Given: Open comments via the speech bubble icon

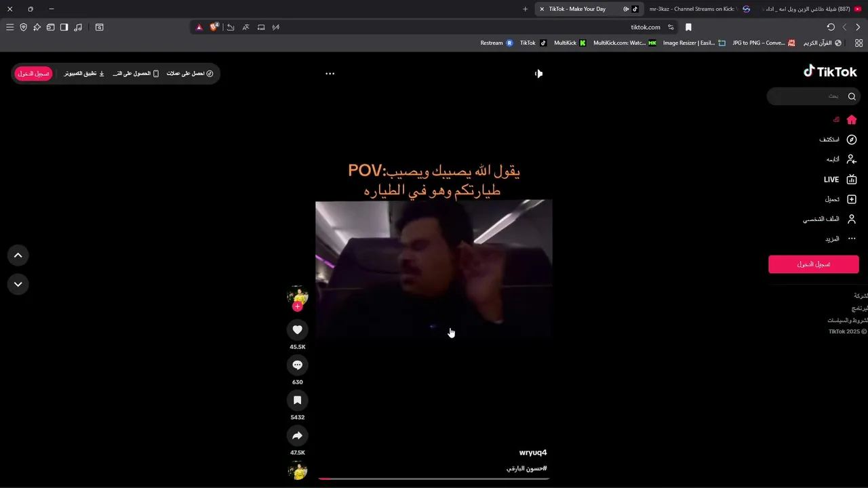Looking at the screenshot, I should pyautogui.click(x=297, y=365).
